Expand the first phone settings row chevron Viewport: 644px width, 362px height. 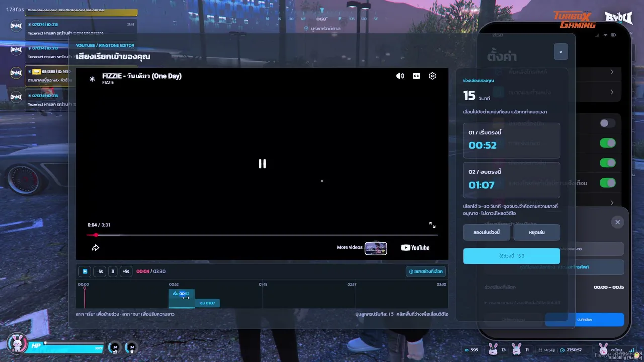612,72
